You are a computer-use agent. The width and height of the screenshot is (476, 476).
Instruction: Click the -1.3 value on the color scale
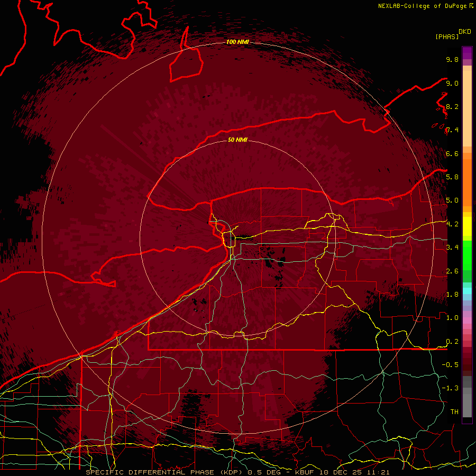(x=450, y=388)
